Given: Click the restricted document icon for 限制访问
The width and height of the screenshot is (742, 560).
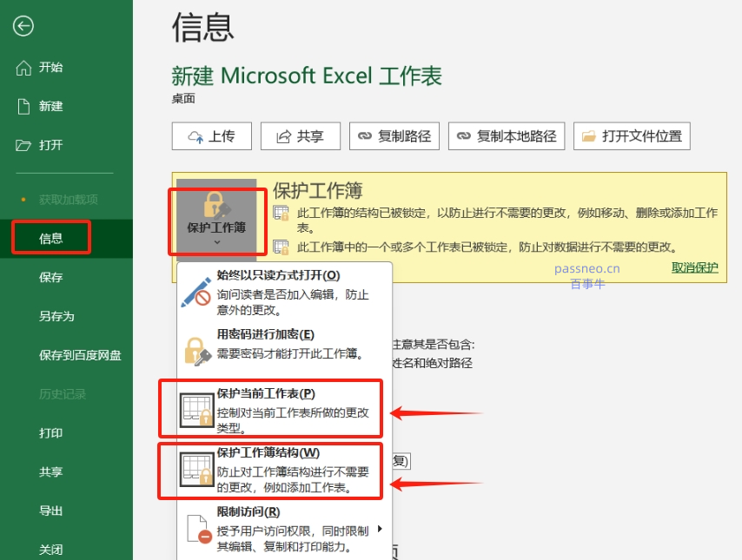Looking at the screenshot, I should click(x=199, y=529).
